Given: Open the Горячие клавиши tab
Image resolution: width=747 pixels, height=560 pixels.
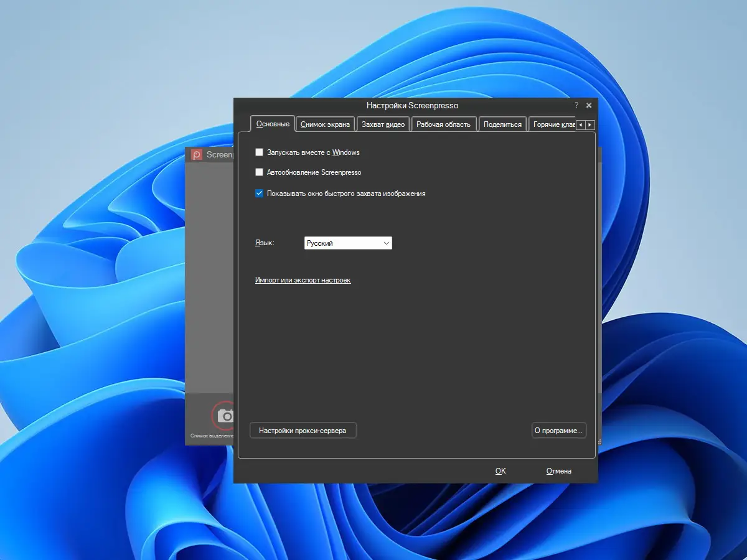Looking at the screenshot, I should [552, 124].
